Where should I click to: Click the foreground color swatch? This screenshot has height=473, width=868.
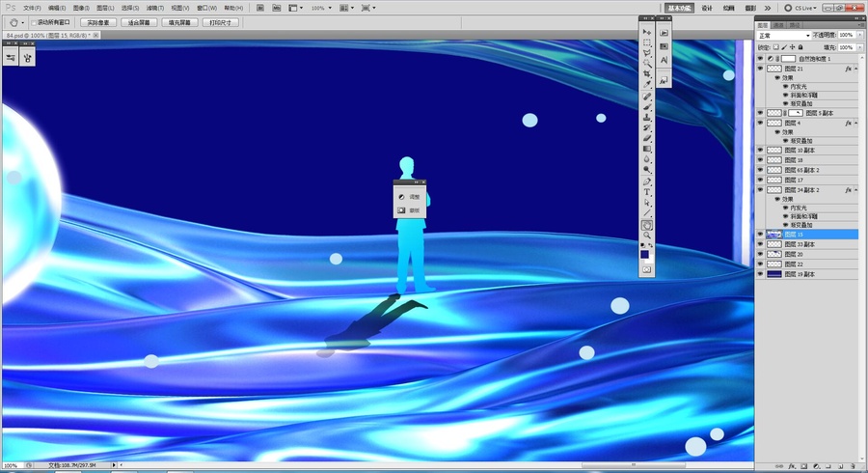click(644, 254)
